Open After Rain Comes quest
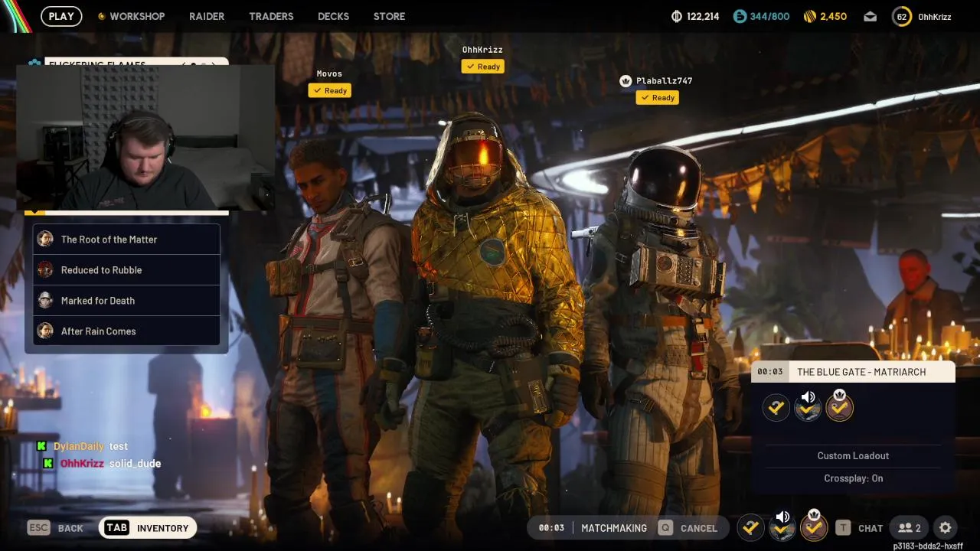The height and width of the screenshot is (551, 980). click(x=126, y=331)
